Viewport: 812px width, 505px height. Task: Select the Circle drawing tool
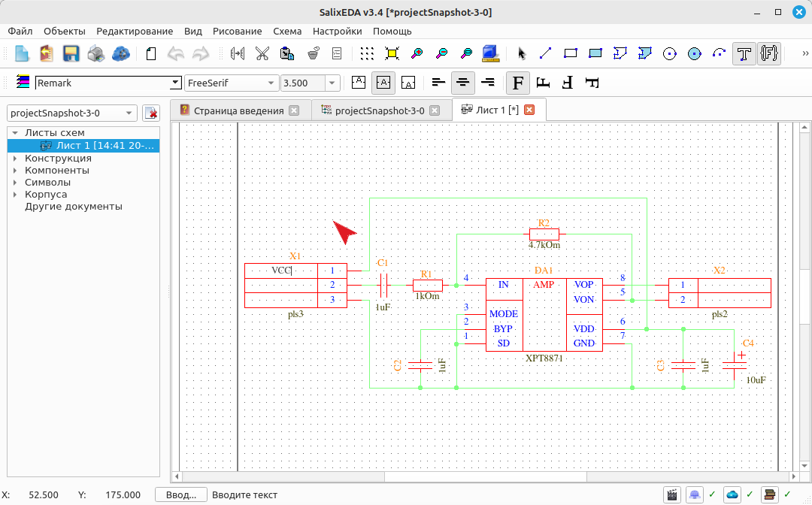tap(670, 53)
